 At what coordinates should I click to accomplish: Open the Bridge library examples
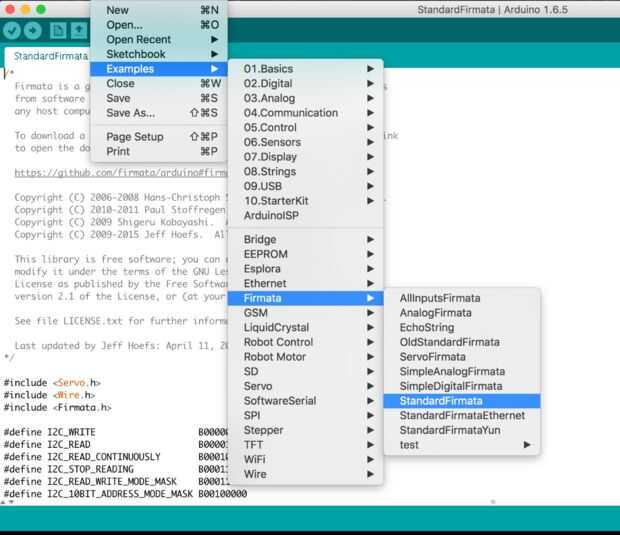[305, 239]
